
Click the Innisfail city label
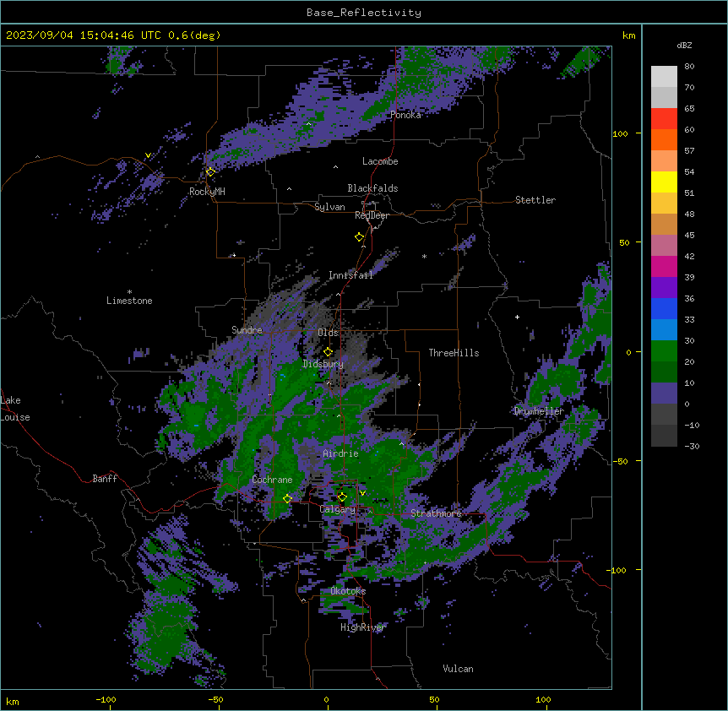pyautogui.click(x=350, y=275)
